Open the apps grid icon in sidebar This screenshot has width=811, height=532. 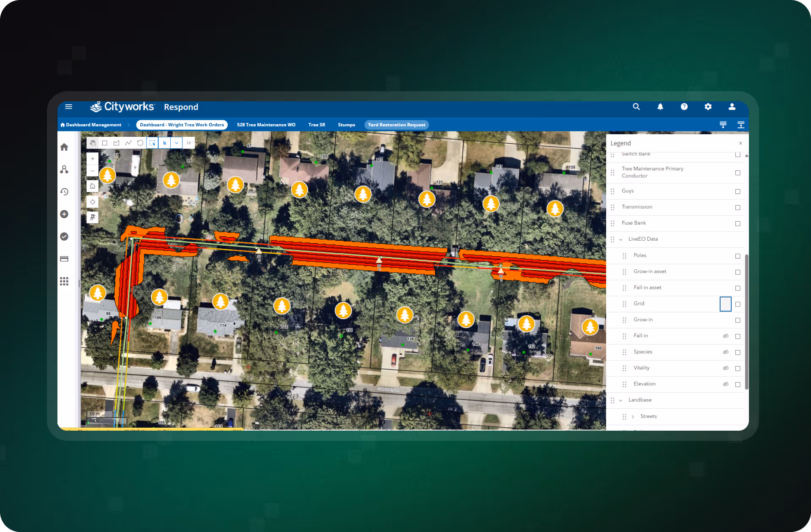(64, 281)
